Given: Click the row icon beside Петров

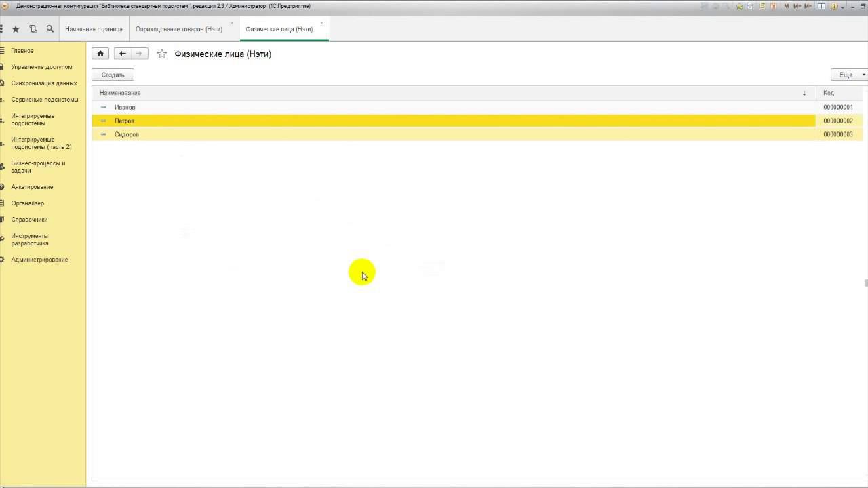Looking at the screenshot, I should click(x=104, y=121).
